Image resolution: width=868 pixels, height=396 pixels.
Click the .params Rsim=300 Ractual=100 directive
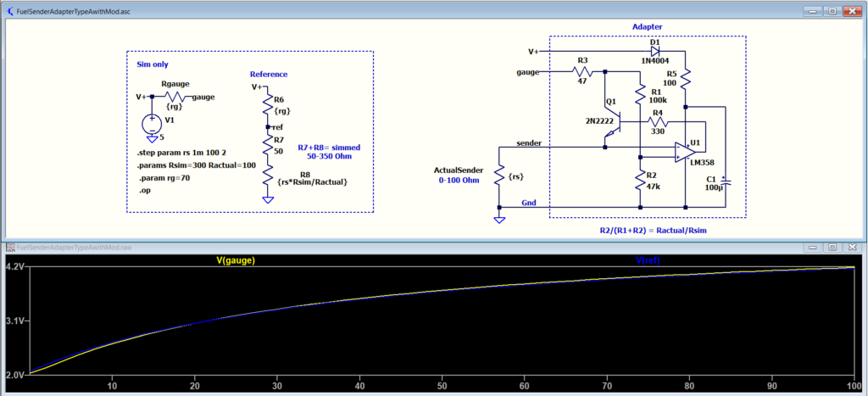196,165
